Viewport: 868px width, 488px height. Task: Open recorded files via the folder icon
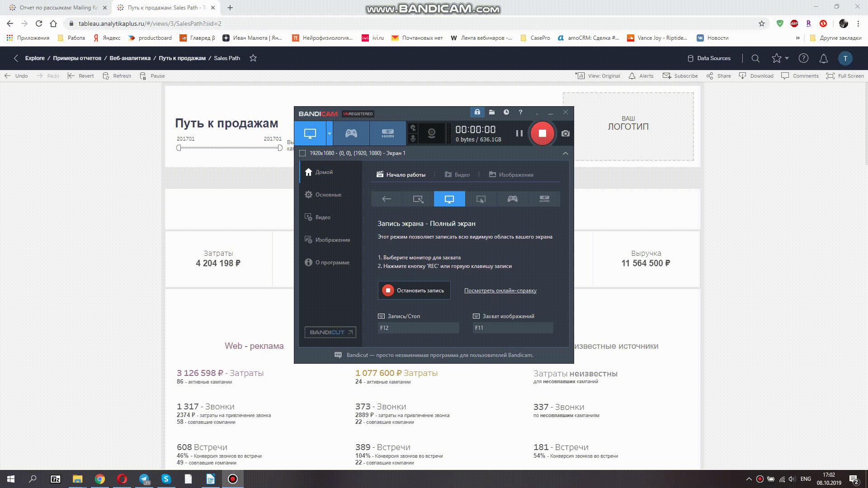pyautogui.click(x=492, y=112)
